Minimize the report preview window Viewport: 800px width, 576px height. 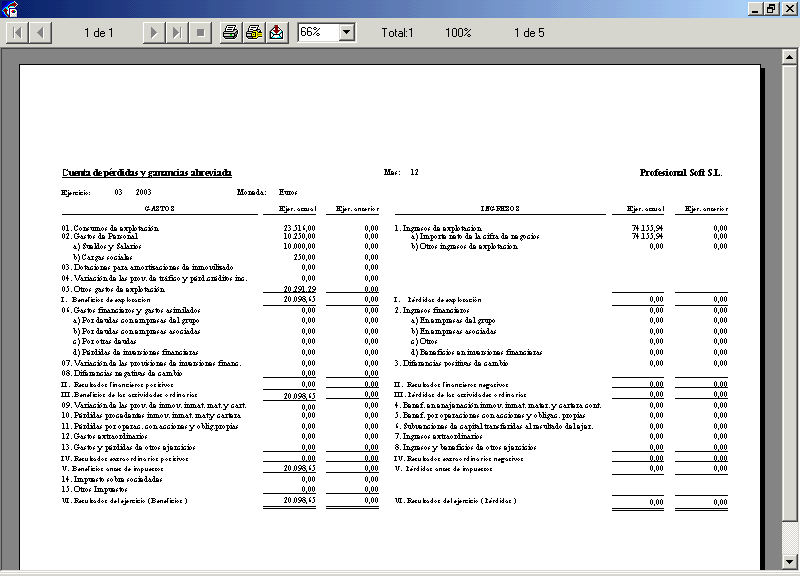[755, 8]
